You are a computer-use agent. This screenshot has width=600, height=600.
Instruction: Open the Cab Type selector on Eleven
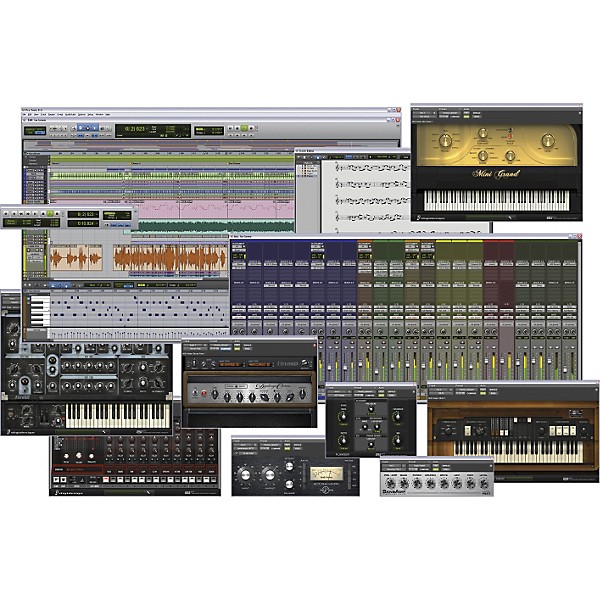pos(258,364)
